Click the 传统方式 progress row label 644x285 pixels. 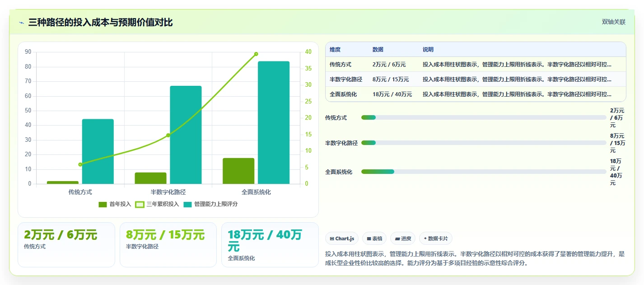point(336,117)
